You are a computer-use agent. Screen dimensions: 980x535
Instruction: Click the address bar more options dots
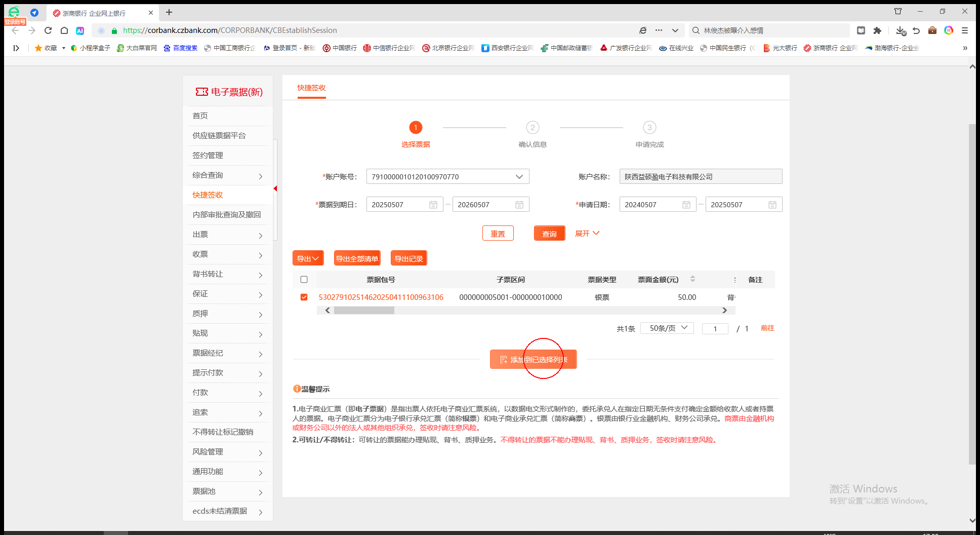tap(659, 30)
